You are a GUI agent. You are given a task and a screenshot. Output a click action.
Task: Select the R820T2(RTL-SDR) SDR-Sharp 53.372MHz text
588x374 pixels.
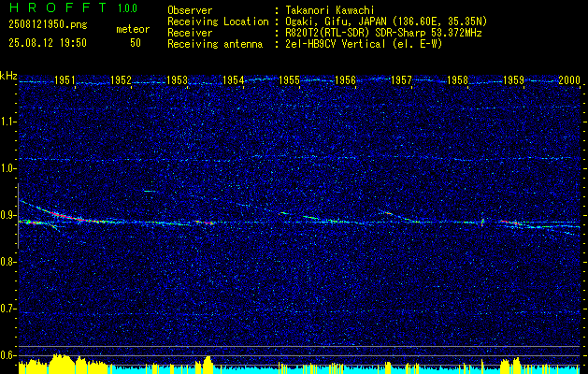click(383, 33)
